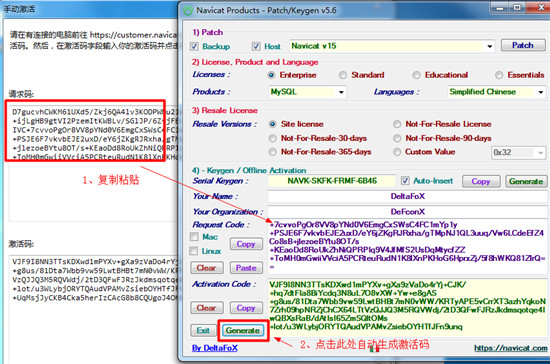
Task: Click the Navicat keygen window title icon
Action: [x=188, y=11]
